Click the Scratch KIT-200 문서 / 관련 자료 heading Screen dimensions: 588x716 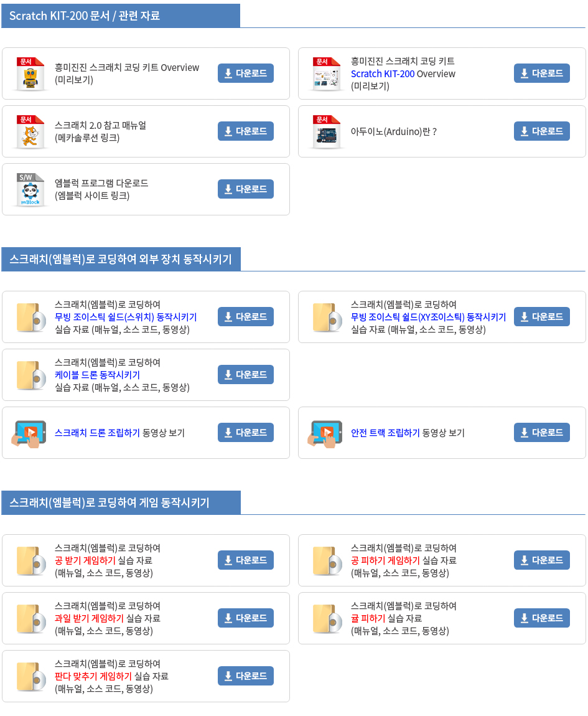pos(85,16)
